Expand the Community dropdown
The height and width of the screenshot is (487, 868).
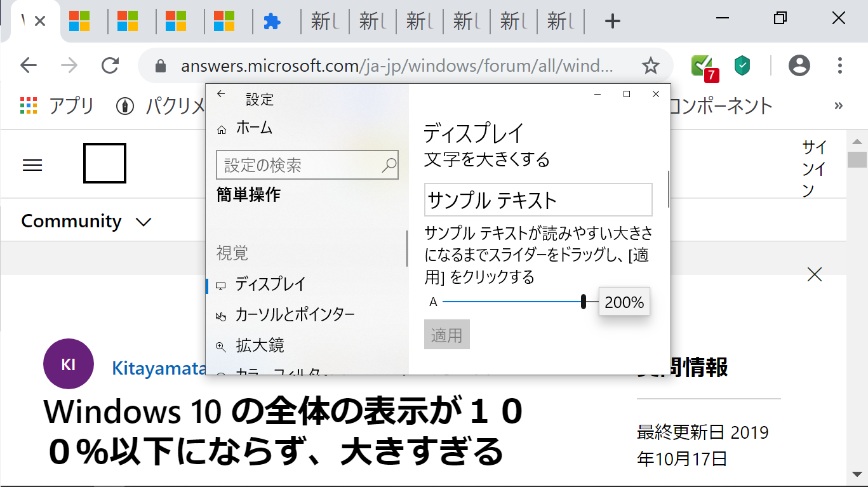tap(86, 221)
